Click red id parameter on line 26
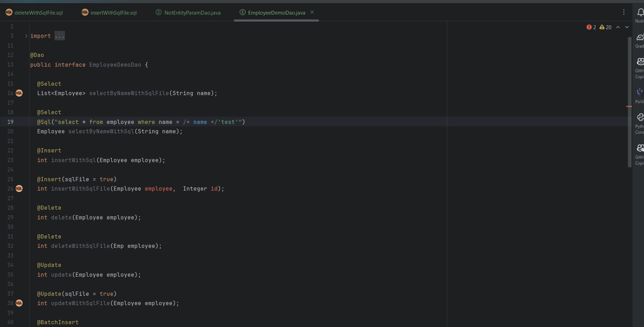This screenshot has width=644, height=327. (214, 188)
